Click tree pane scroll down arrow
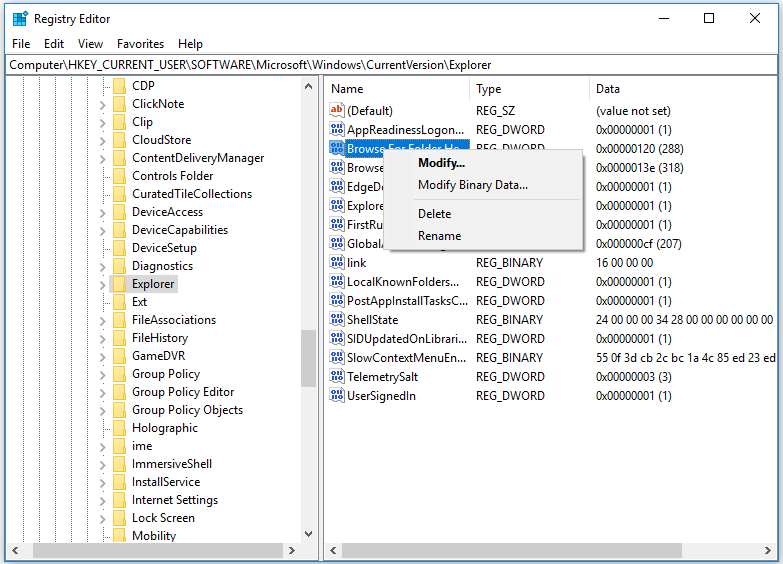Image resolution: width=783 pixels, height=564 pixels. point(309,534)
